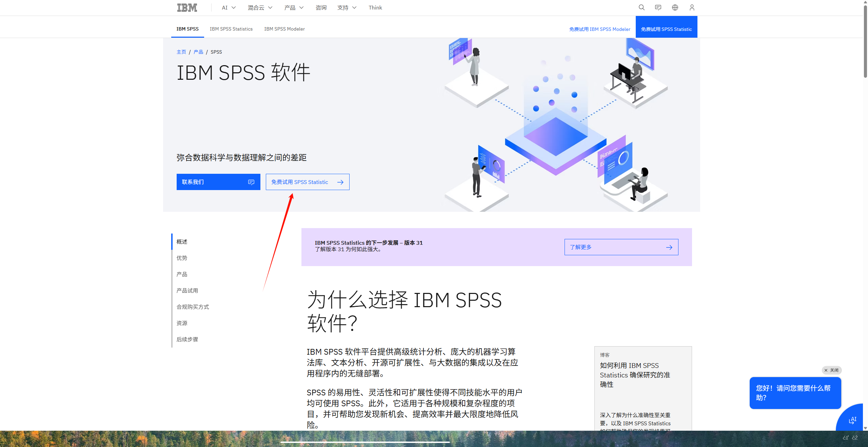Open the language selector globe icon
The width and height of the screenshot is (868, 447).
[x=675, y=7]
